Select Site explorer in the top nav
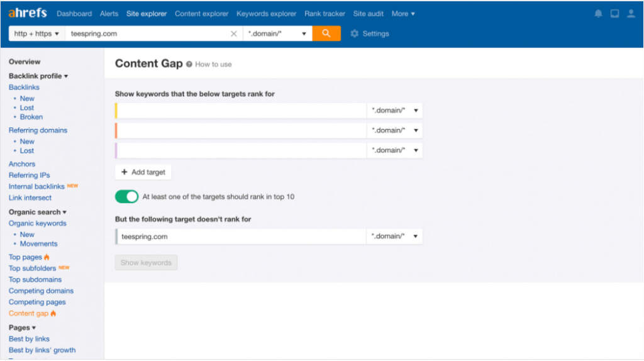Screen dimensions: 644x361 pyautogui.click(x=147, y=14)
